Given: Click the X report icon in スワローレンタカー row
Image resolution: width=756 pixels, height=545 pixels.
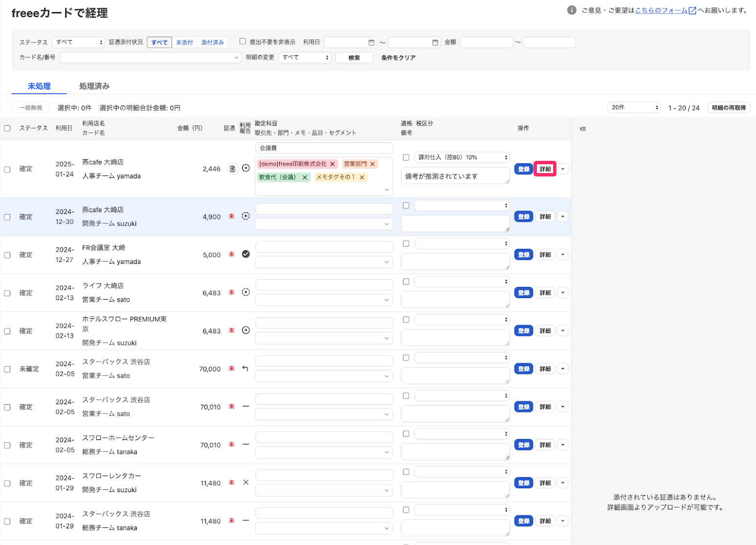Looking at the screenshot, I should [246, 482].
